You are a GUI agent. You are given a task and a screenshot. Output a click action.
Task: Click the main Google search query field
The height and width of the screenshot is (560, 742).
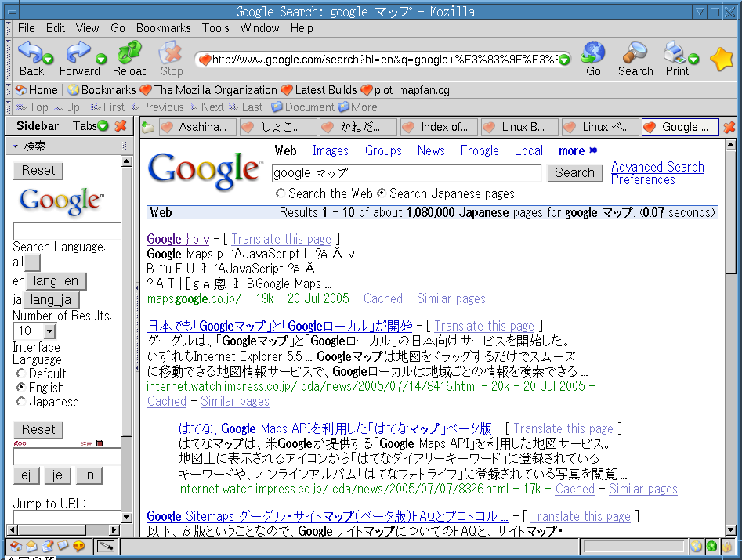(x=407, y=173)
